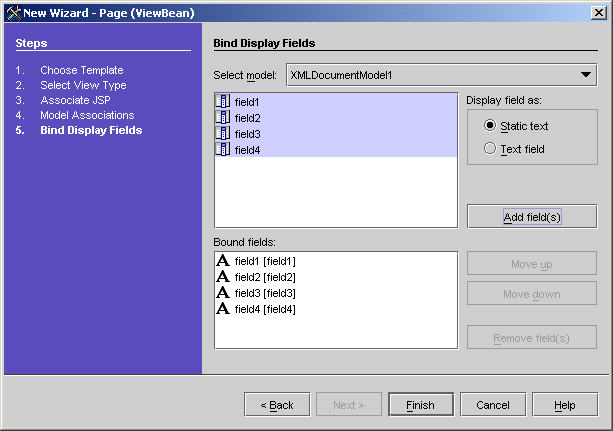Complete the wizard with Finish
613x431 pixels.
click(421, 405)
